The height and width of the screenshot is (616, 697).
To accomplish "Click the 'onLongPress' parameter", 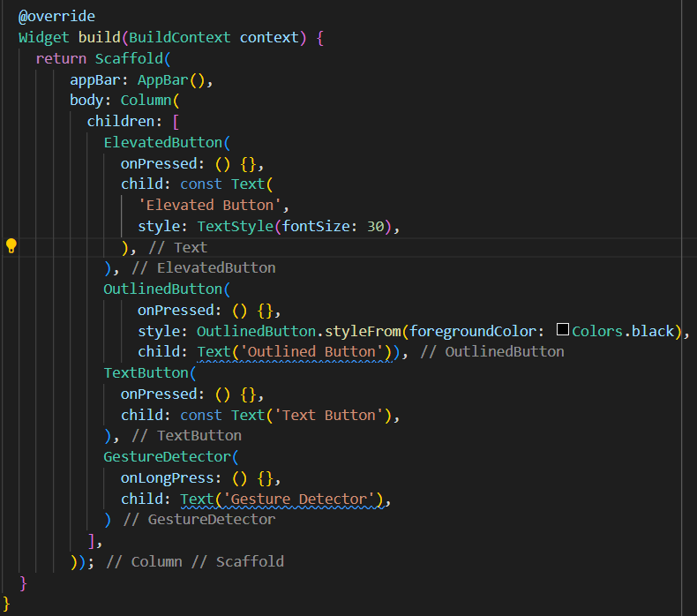I will 167,478.
